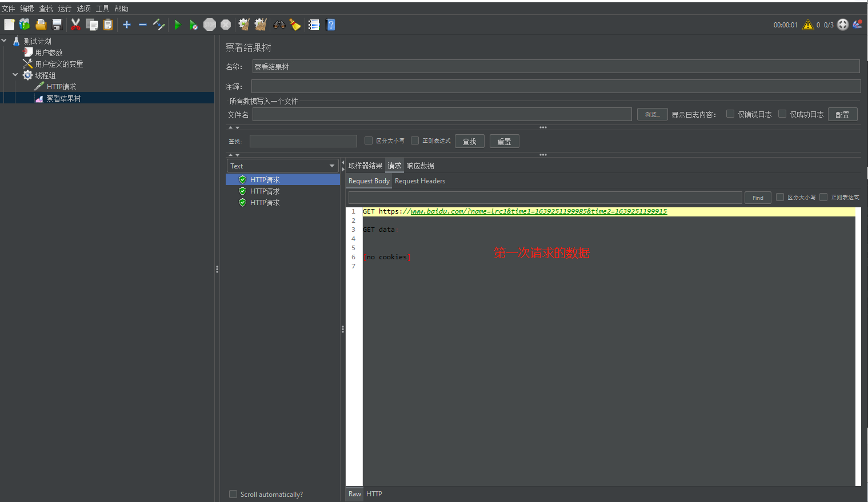
Task: Click the Stop test icon
Action: click(210, 25)
